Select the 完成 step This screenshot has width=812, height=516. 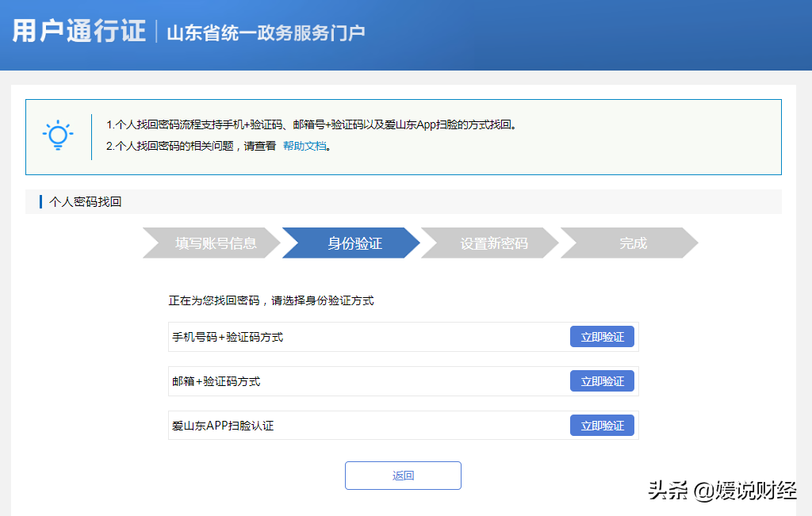tap(629, 243)
